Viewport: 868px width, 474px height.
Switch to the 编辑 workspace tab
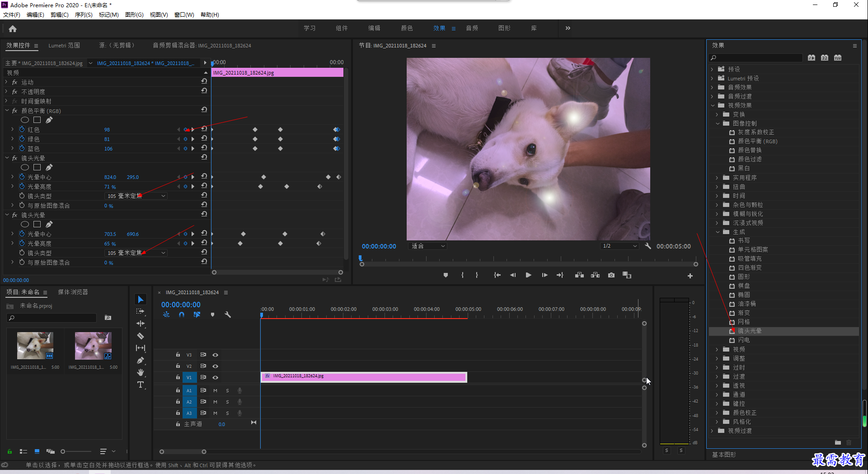[374, 28]
